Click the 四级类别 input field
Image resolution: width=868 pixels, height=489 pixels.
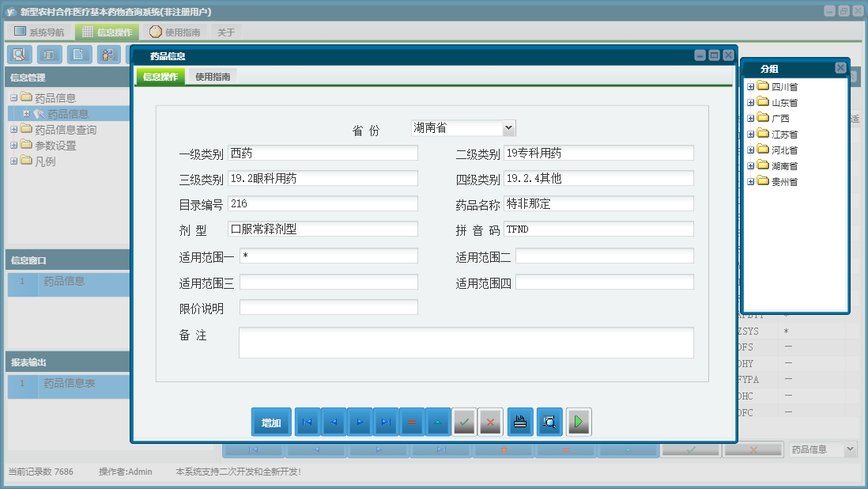click(598, 178)
